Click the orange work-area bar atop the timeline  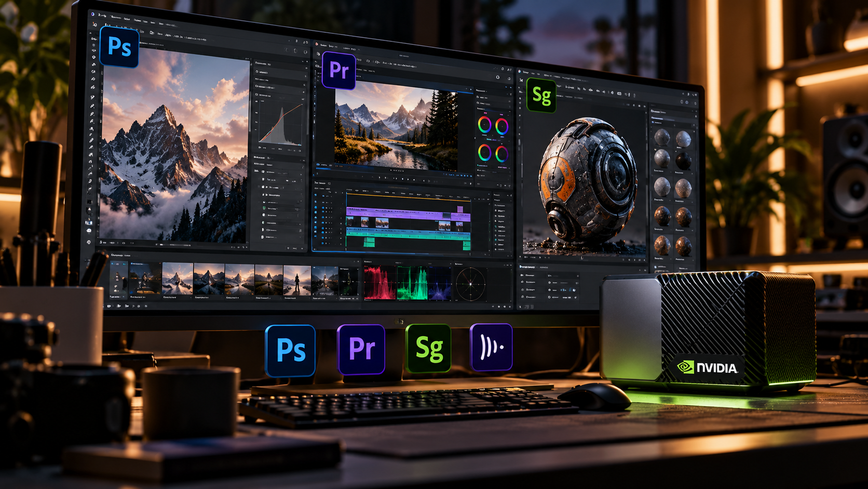click(408, 196)
